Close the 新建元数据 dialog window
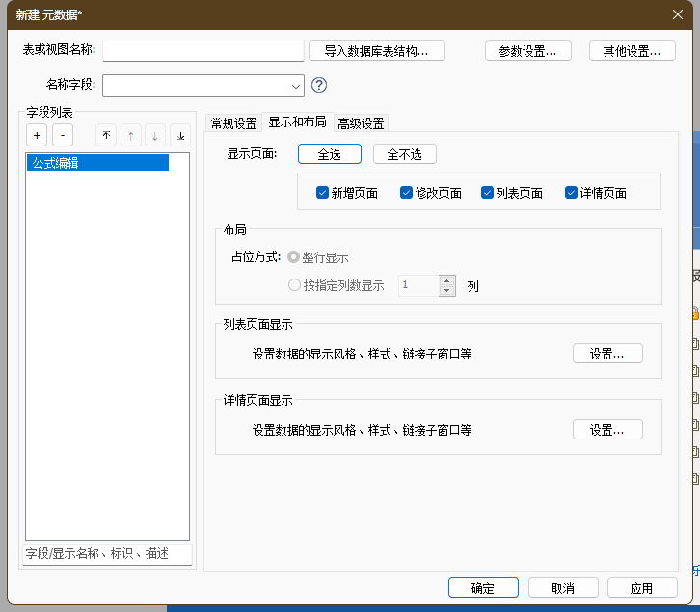This screenshot has height=612, width=700. click(x=677, y=13)
